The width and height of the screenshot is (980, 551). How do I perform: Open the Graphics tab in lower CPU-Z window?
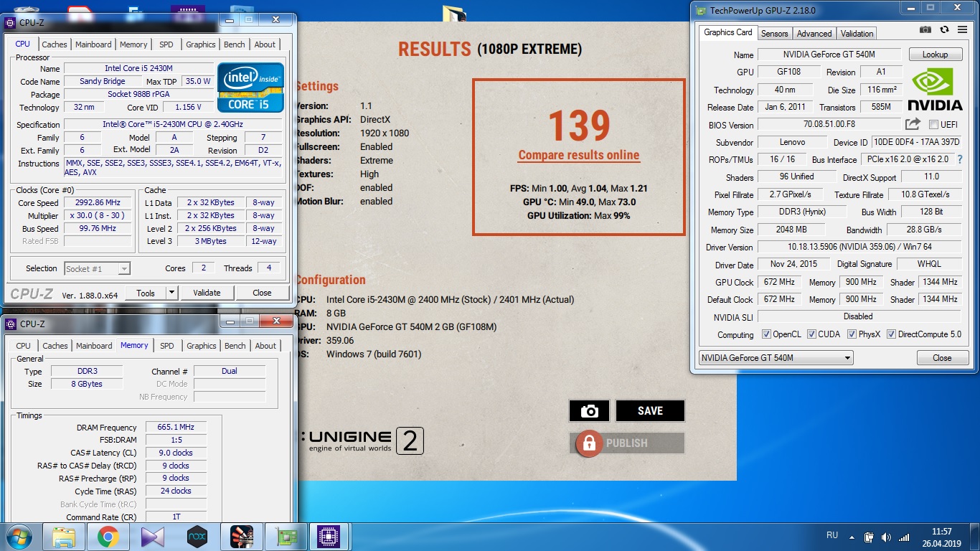click(202, 346)
